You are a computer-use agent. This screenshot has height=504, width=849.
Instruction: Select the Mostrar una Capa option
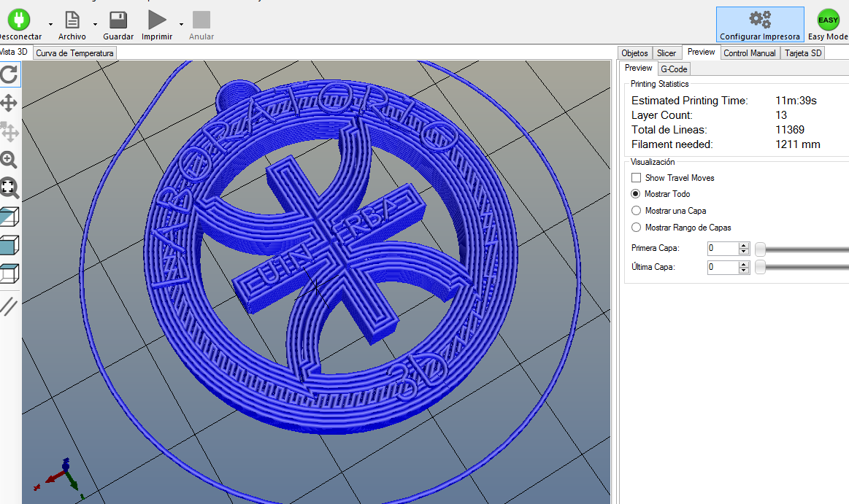pos(636,211)
